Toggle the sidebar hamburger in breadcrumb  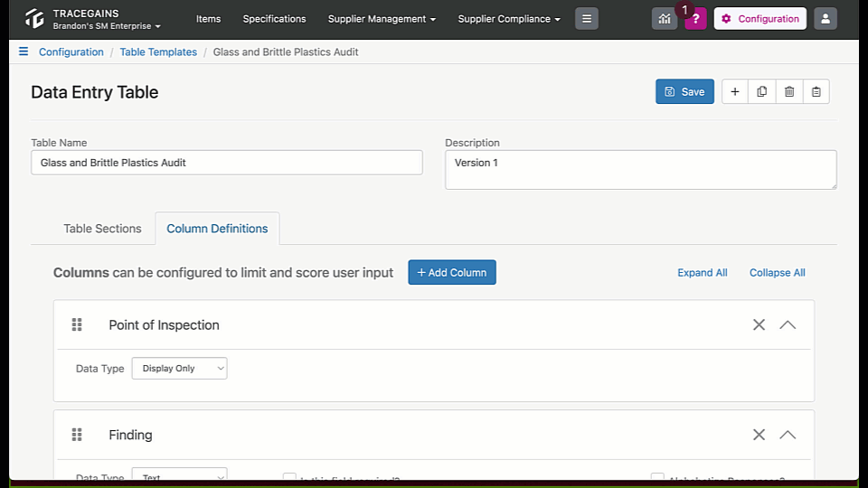[x=24, y=52]
